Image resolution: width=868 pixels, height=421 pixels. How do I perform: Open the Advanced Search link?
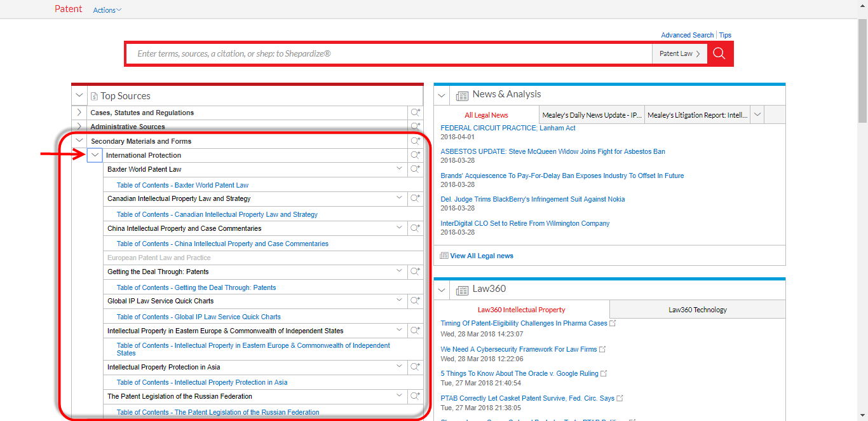click(x=687, y=36)
